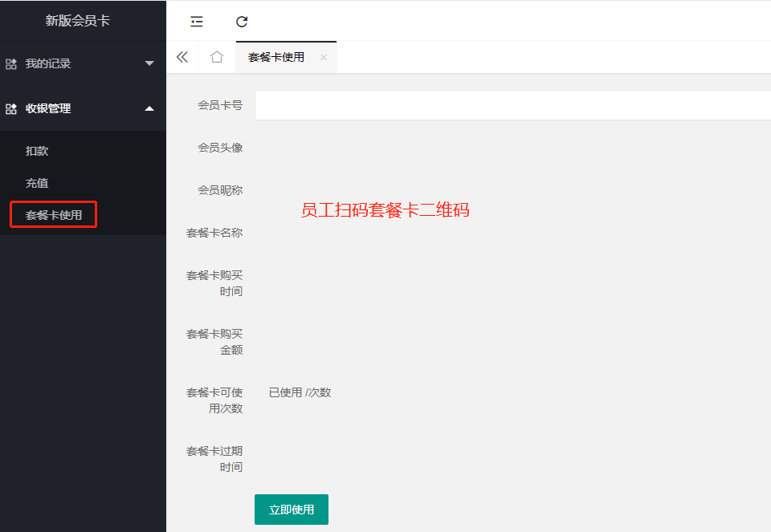
Task: Click the 会员卡号 label
Action: (220, 105)
